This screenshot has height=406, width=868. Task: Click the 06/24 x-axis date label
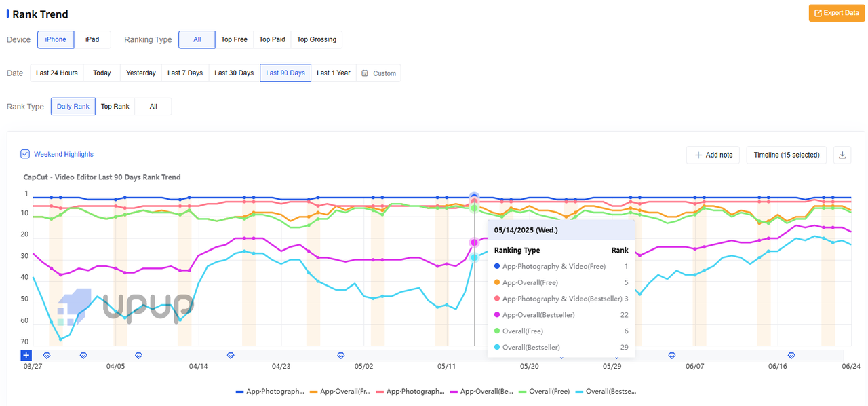point(851,366)
